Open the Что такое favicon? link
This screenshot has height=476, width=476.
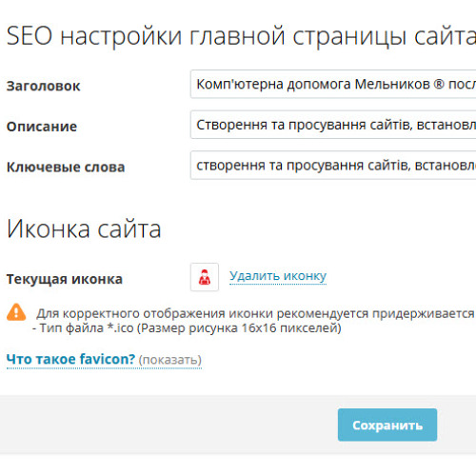[71, 359]
